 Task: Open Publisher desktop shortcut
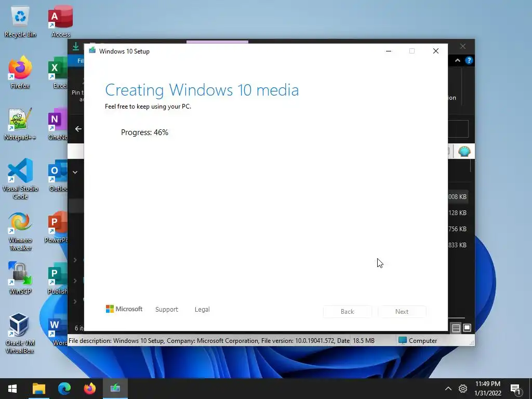pos(57,278)
